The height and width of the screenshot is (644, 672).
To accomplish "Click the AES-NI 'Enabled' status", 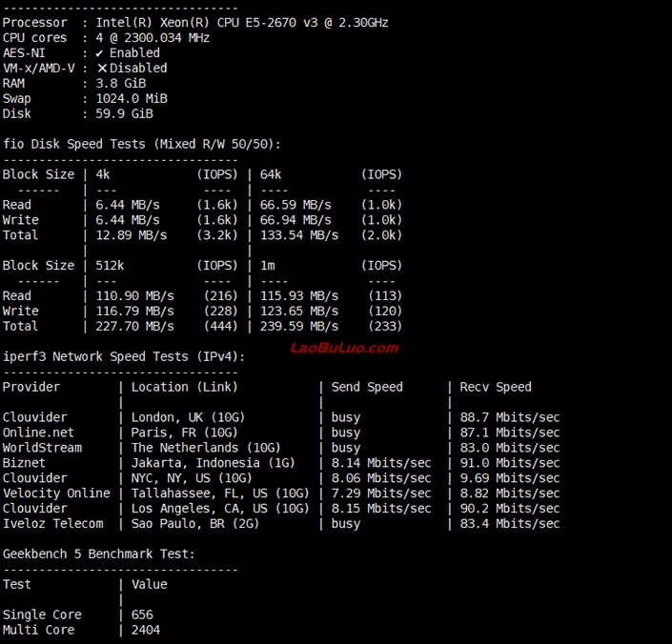I will (134, 53).
